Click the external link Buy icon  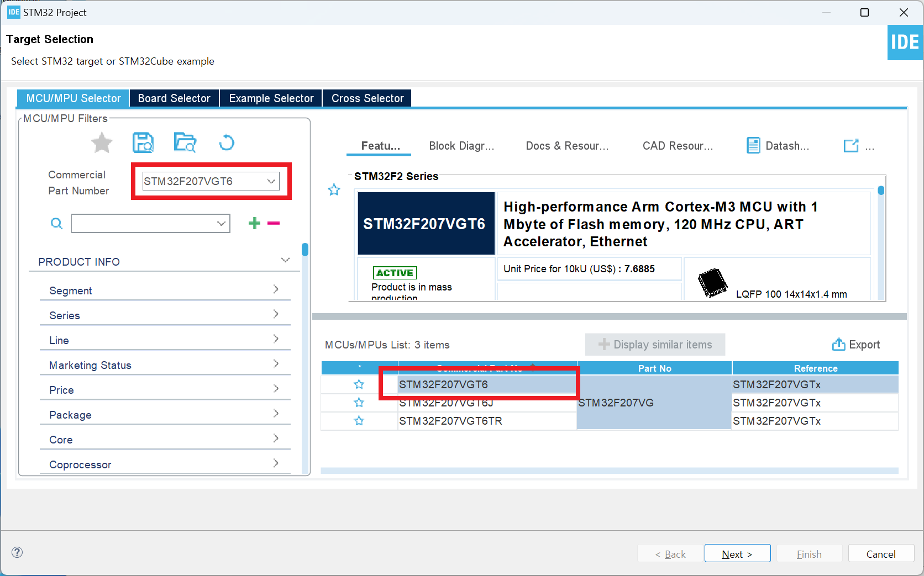(851, 145)
